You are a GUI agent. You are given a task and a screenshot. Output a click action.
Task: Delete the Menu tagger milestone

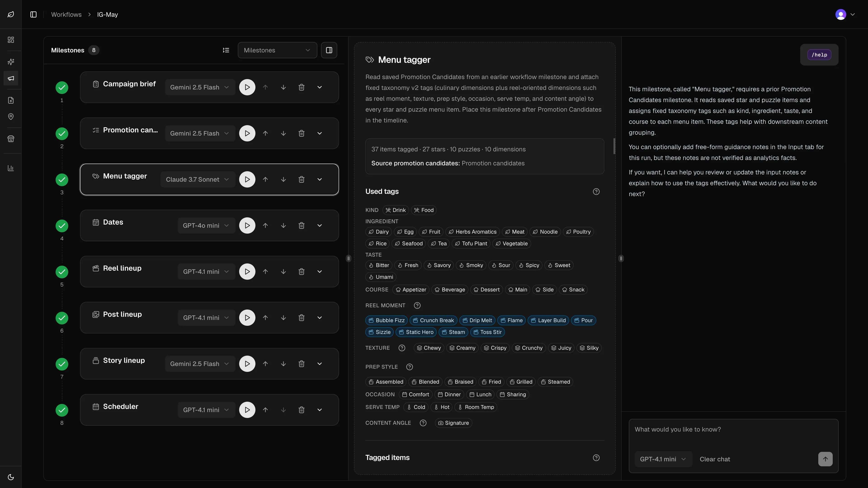(x=302, y=180)
